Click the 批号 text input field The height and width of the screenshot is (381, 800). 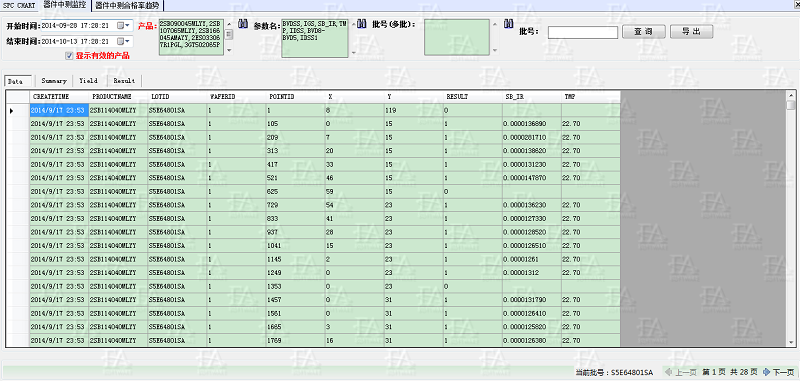(x=583, y=32)
